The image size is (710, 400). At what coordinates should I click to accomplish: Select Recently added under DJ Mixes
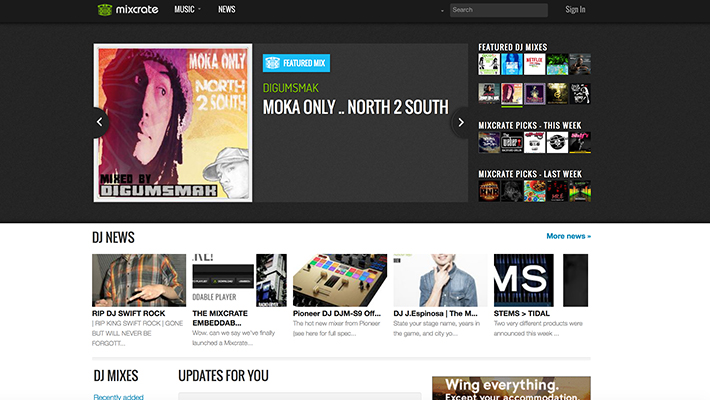click(118, 396)
